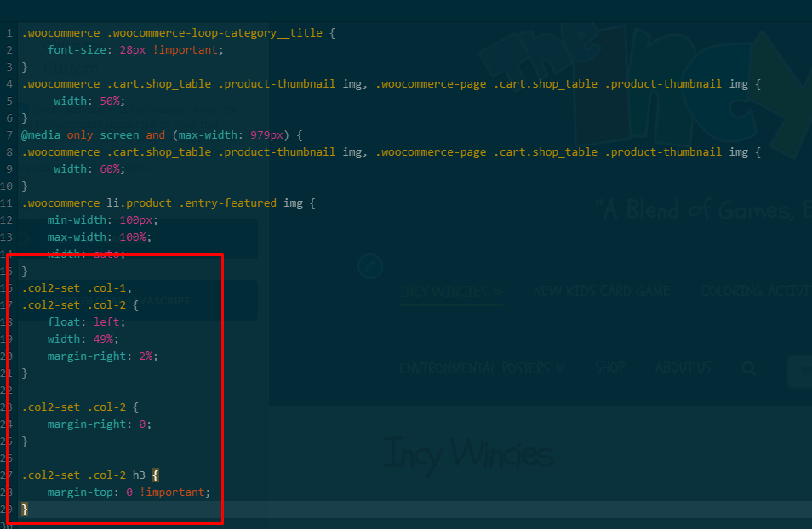
Task: Go to the About Us page link
Action: [x=683, y=368]
